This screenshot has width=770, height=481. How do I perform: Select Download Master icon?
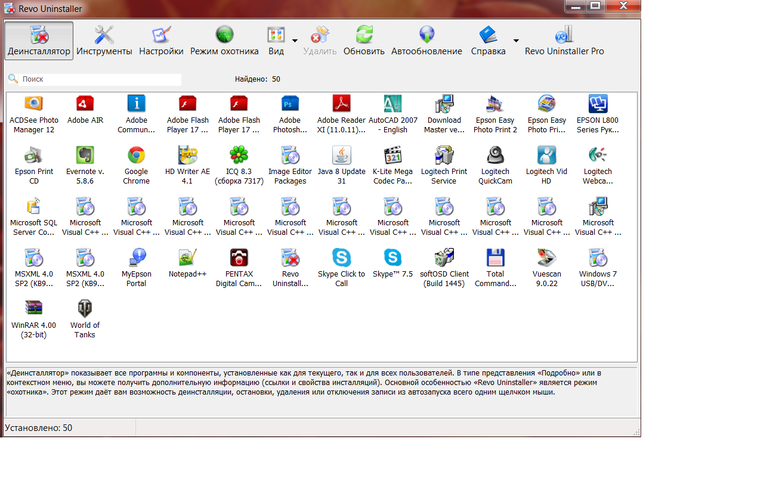[444, 114]
